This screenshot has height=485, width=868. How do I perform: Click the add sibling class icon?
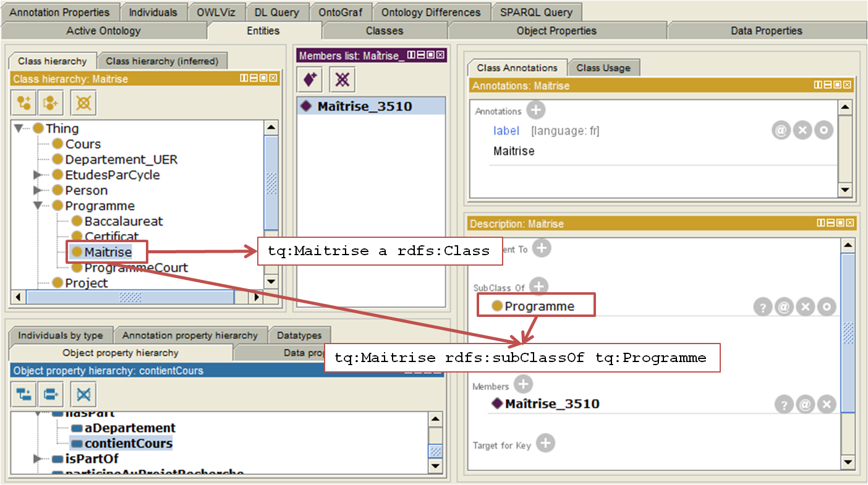[x=51, y=103]
